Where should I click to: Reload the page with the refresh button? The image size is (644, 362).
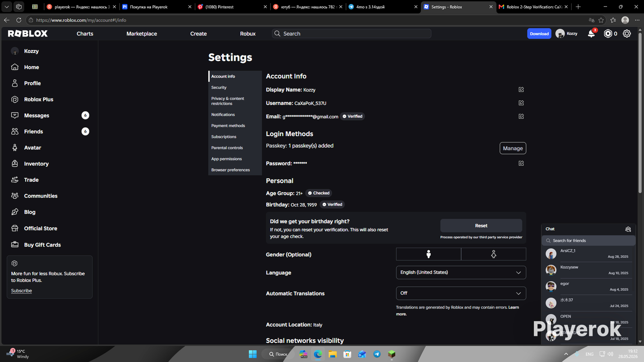19,20
